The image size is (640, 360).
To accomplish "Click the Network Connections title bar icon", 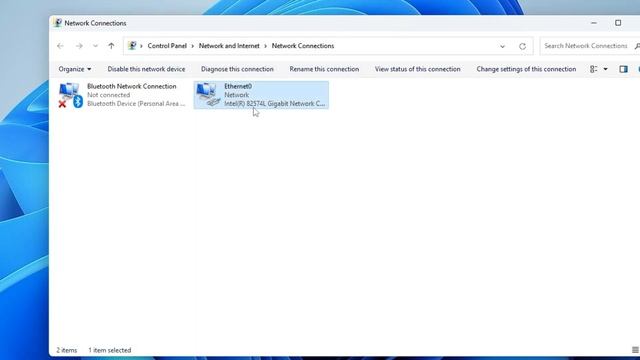I will tap(58, 23).
